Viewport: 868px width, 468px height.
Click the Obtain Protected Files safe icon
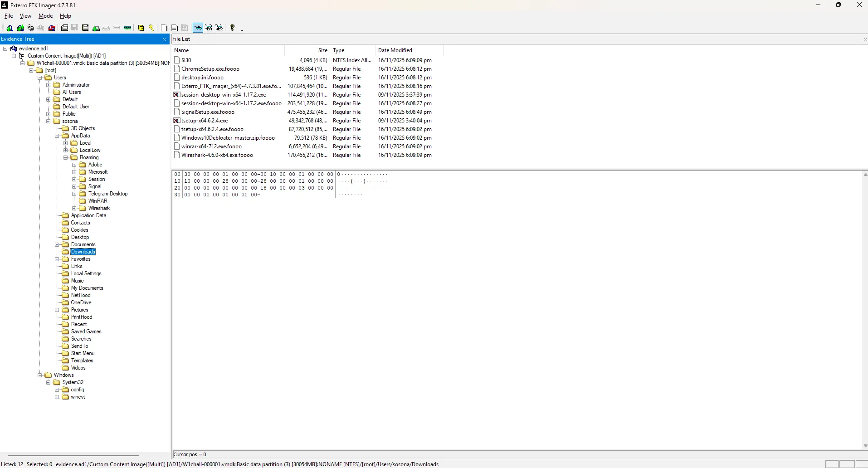tap(141, 28)
